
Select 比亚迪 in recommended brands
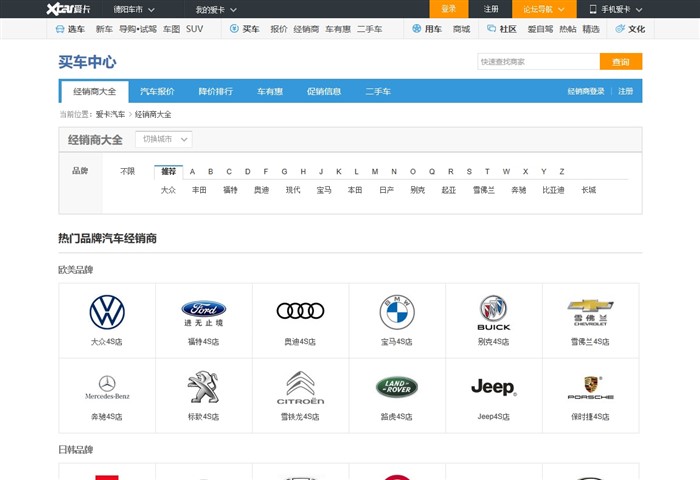click(x=554, y=190)
